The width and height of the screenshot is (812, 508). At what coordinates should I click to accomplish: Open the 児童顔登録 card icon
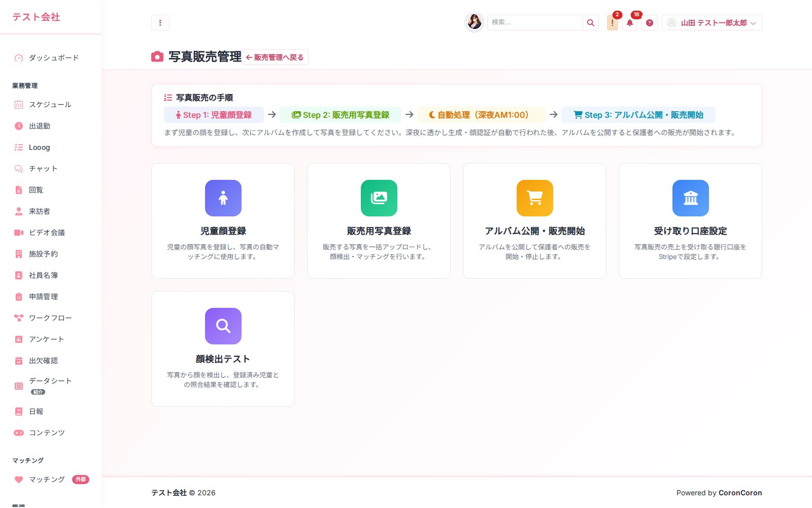pyautogui.click(x=223, y=198)
